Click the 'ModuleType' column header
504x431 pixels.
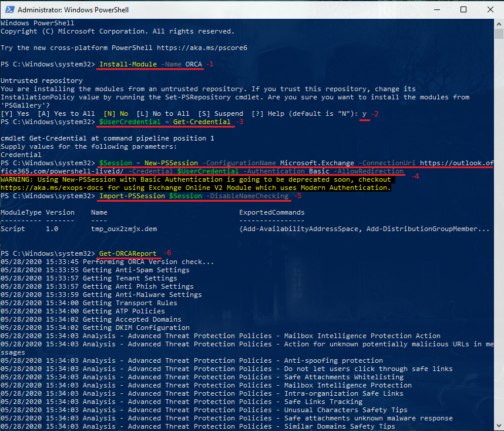tap(21, 212)
